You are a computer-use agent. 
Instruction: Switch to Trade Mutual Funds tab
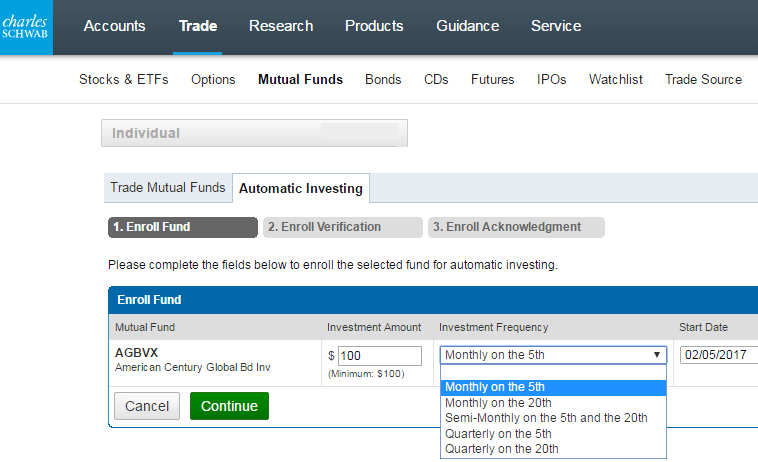168,188
